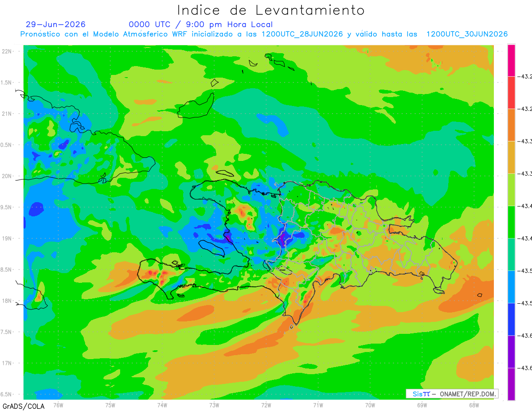Click Saona island off southeast Dominican Republic
532x411 pixels.
click(x=439, y=291)
